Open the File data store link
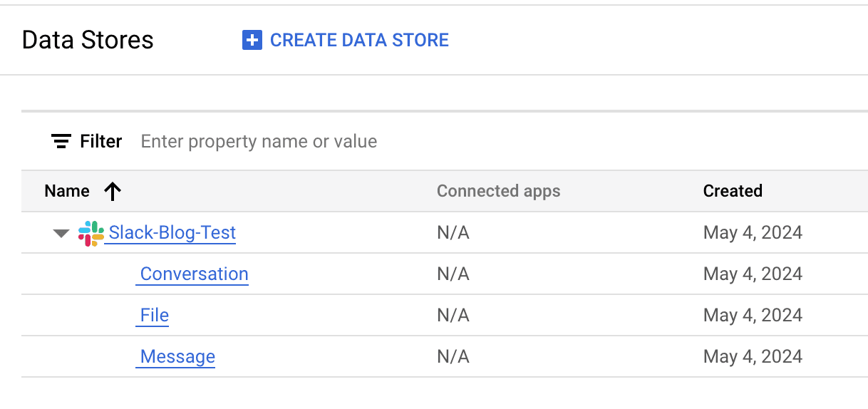The width and height of the screenshot is (868, 409). pos(155,316)
